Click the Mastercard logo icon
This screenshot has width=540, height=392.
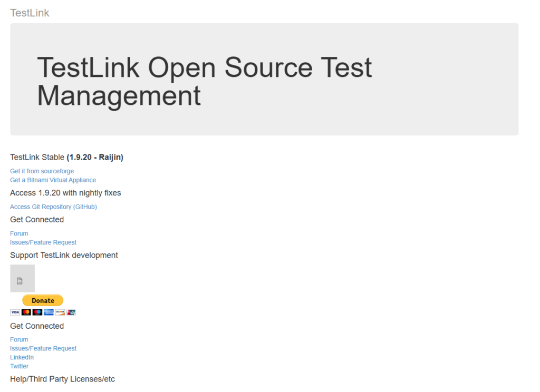[26, 312]
